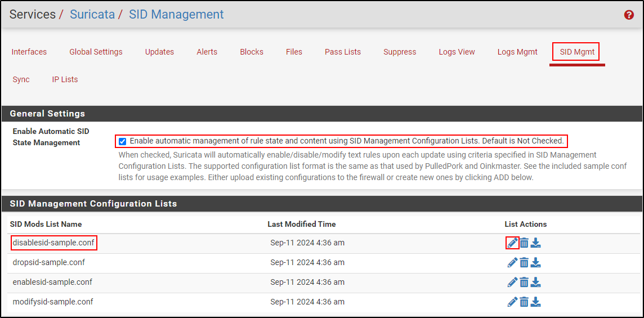Click modified time of modifysid-sample.conf row
The image size is (644, 318).
coord(307,302)
